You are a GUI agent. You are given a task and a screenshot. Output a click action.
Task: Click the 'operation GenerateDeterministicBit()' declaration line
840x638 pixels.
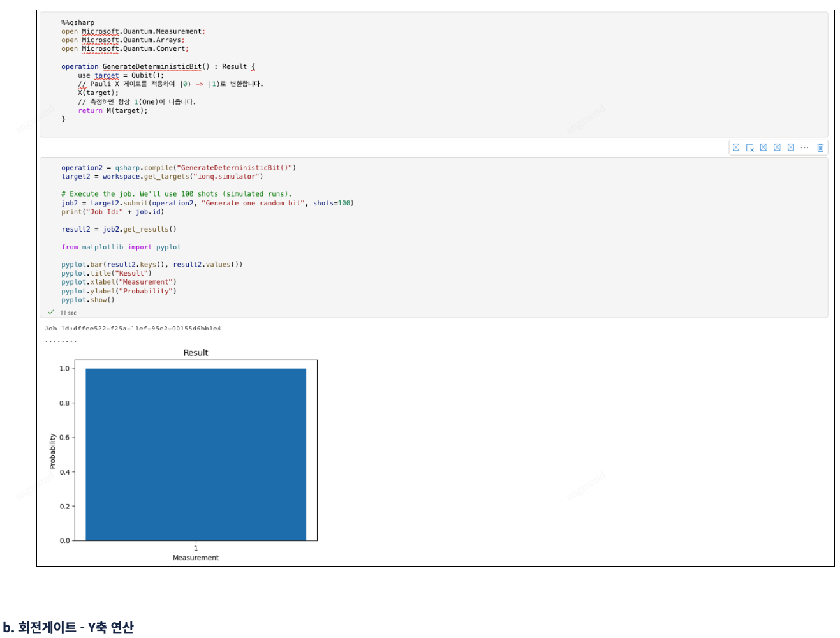coord(158,66)
